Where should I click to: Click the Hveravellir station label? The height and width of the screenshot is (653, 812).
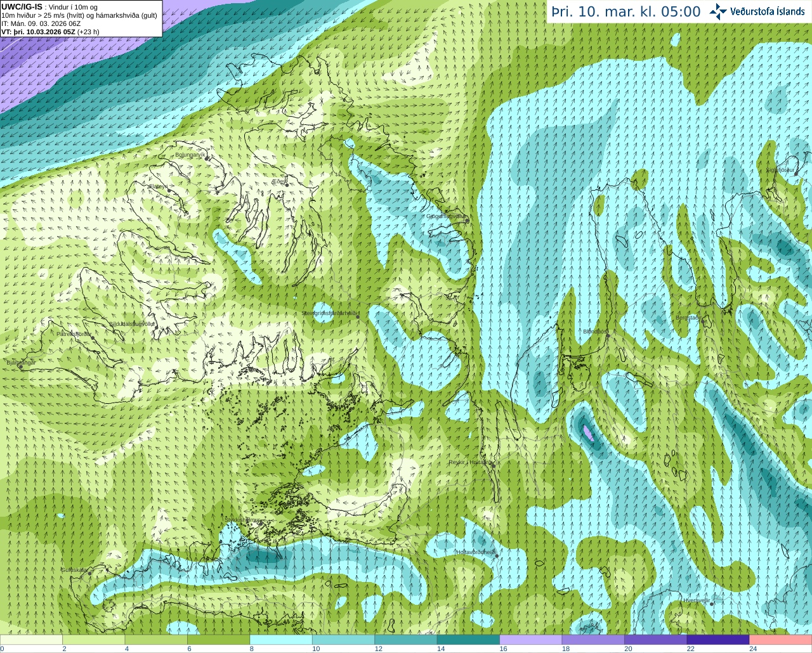[x=697, y=600]
